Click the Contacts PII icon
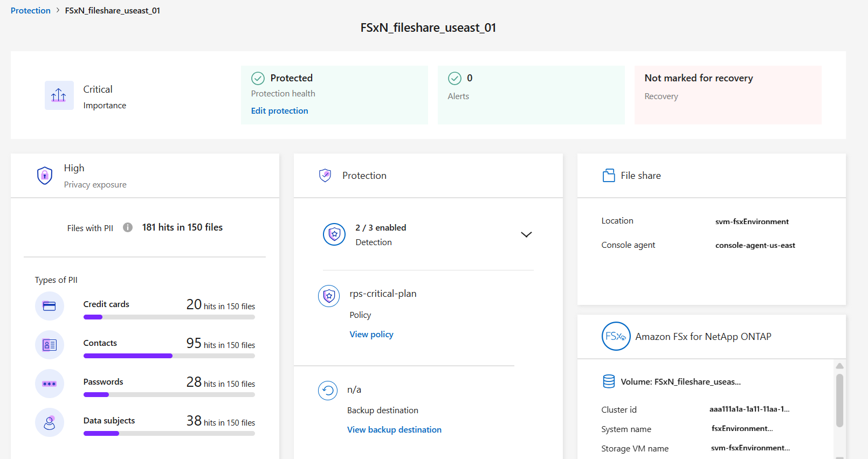Image resolution: width=868 pixels, height=459 pixels. pyautogui.click(x=50, y=345)
